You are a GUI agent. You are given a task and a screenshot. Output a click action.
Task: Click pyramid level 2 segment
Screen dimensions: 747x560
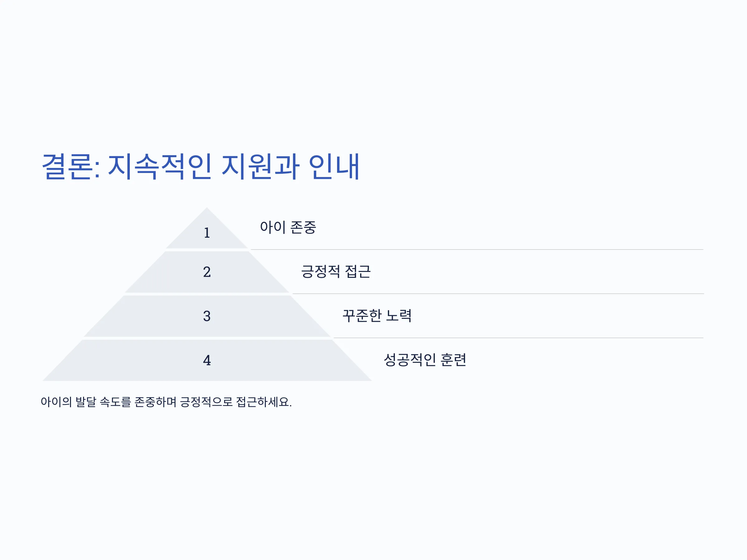[x=207, y=272]
